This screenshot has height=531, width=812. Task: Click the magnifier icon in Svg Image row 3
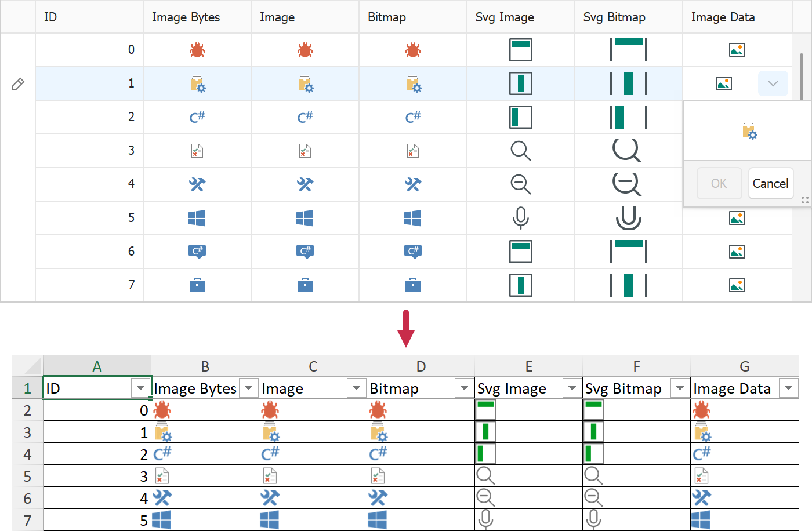point(520,151)
